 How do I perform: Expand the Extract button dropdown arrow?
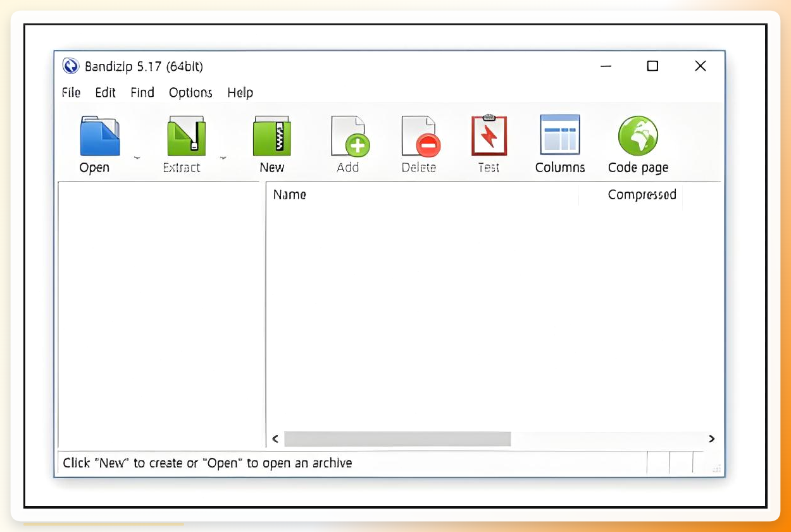[223, 158]
